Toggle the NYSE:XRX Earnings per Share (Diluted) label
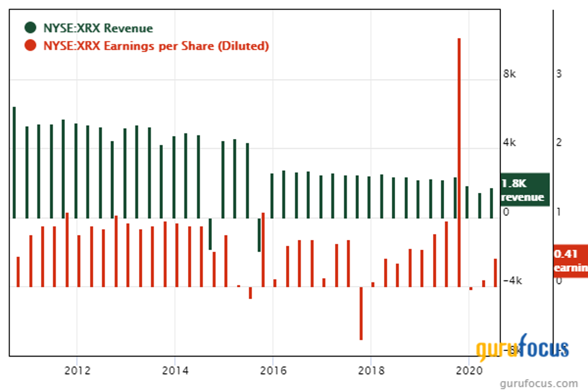This screenshot has height=392, width=588. pos(156,46)
